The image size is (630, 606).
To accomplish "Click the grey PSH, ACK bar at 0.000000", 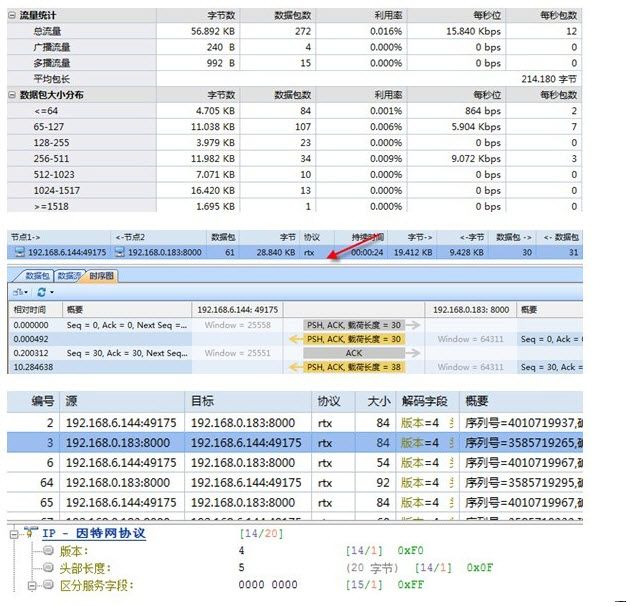I will click(354, 325).
